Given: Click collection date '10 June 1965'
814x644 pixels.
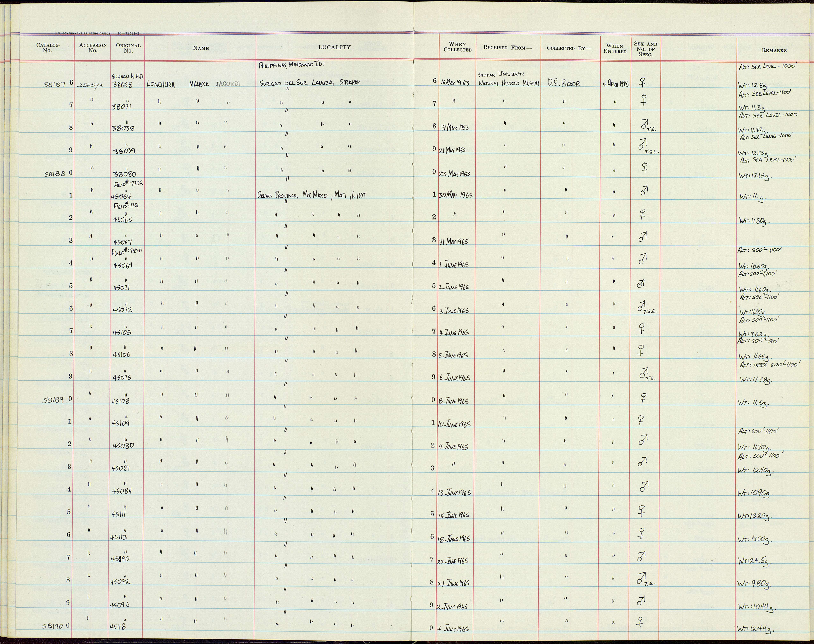Looking at the screenshot, I should (x=454, y=425).
